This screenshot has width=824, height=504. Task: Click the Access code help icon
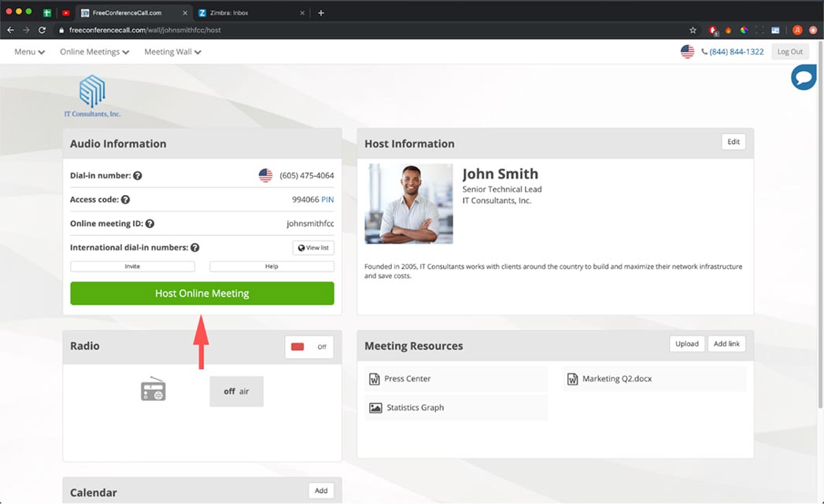(125, 200)
